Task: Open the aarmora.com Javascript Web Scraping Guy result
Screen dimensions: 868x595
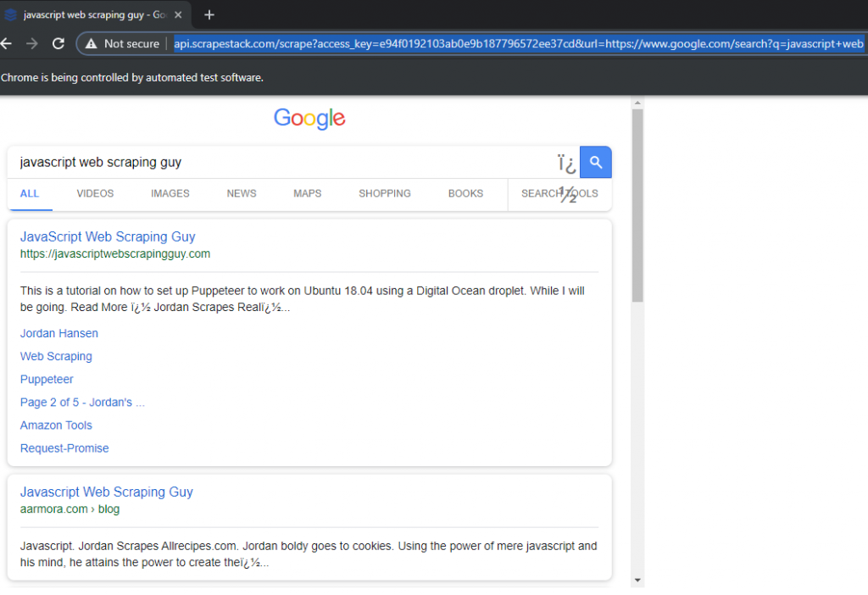Action: [106, 492]
